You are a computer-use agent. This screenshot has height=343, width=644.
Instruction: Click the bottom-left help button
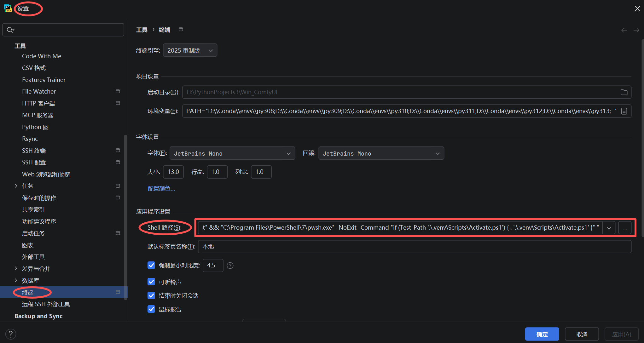click(11, 334)
